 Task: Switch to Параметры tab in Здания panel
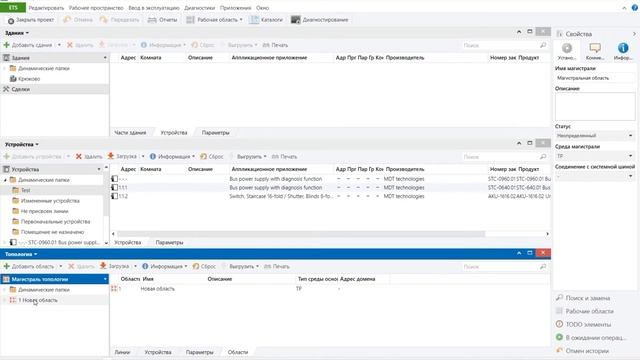click(216, 133)
